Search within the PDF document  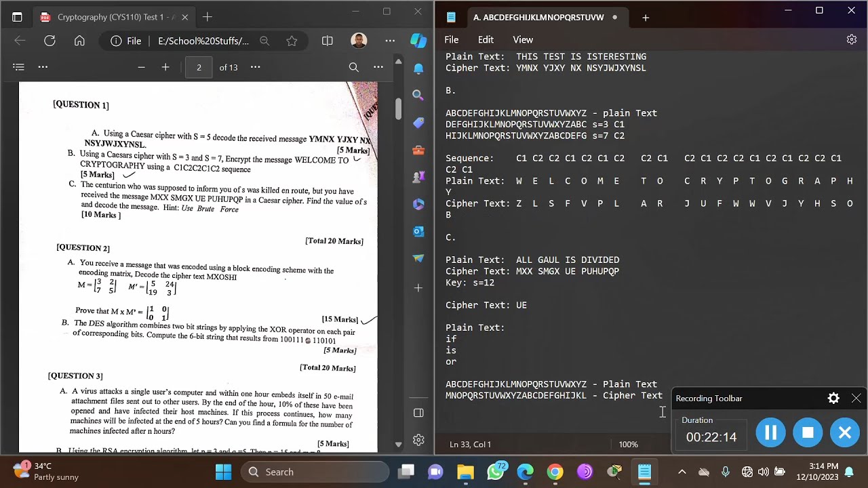click(353, 67)
